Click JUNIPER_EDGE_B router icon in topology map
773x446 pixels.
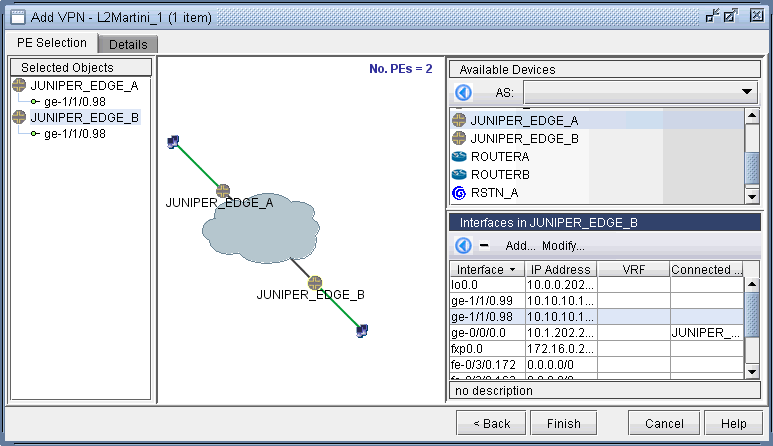315,282
